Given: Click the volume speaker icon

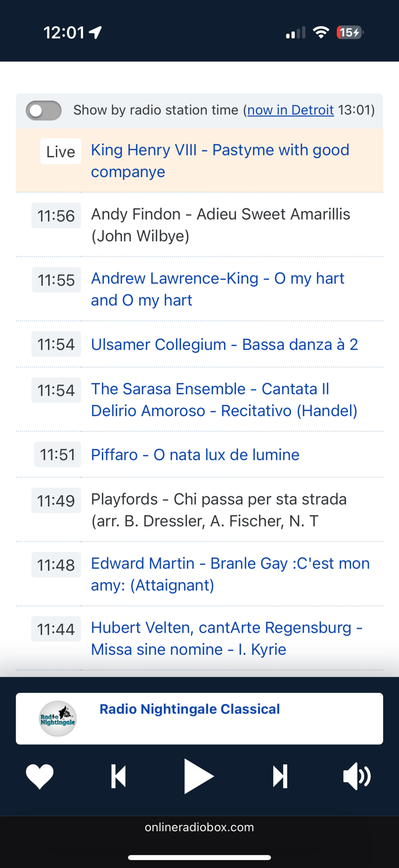Looking at the screenshot, I should click(x=357, y=776).
